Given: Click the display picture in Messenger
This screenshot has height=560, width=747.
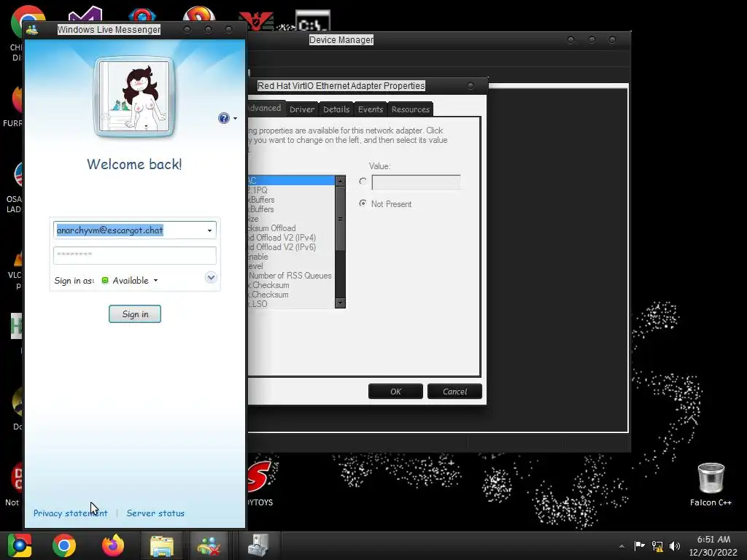Looking at the screenshot, I should [134, 97].
